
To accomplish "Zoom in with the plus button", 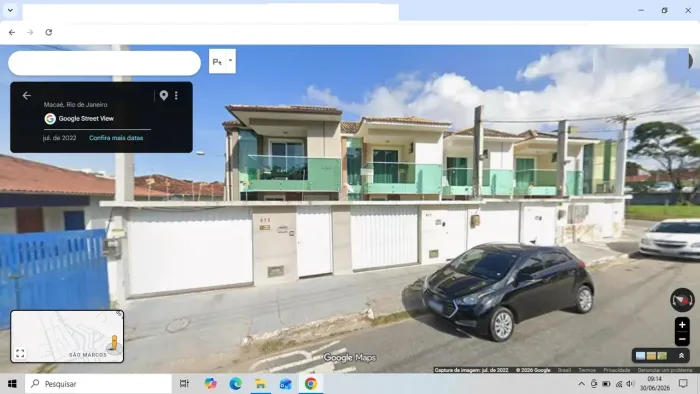I will (682, 325).
